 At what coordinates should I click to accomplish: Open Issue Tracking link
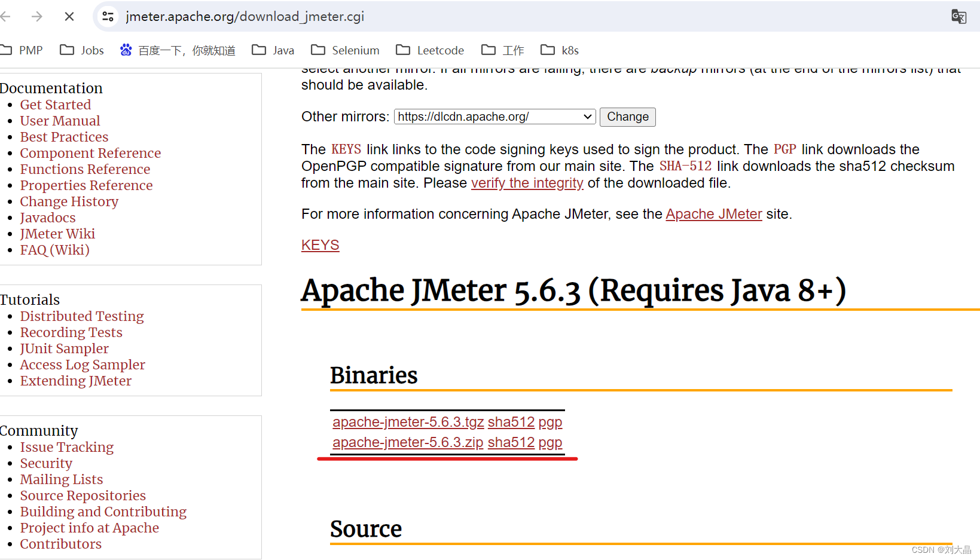tap(66, 447)
